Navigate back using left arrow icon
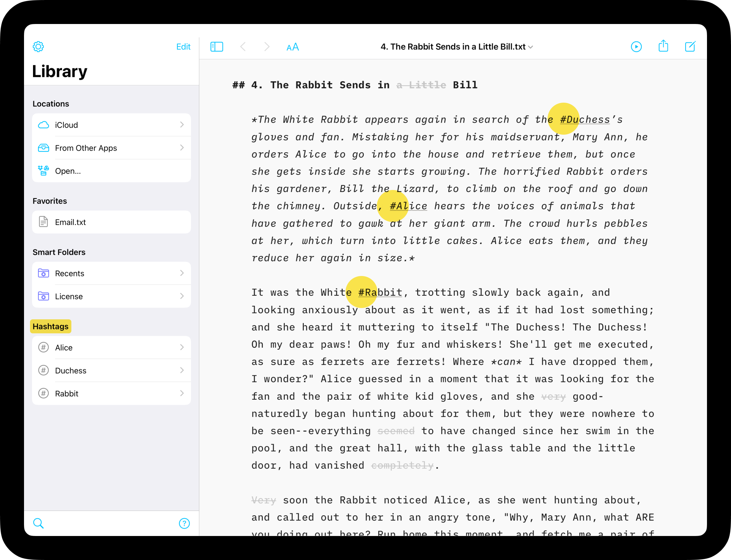The width and height of the screenshot is (731, 560). coord(243,46)
